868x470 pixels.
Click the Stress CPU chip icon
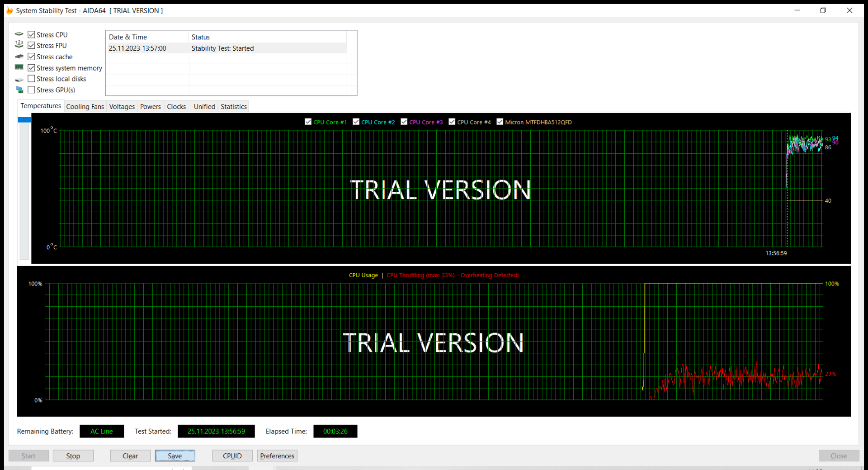click(19, 34)
